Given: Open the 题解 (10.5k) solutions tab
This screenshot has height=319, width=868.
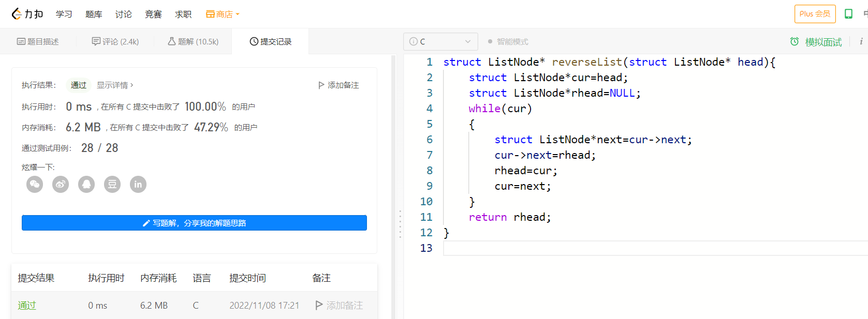Looking at the screenshot, I should pos(193,41).
